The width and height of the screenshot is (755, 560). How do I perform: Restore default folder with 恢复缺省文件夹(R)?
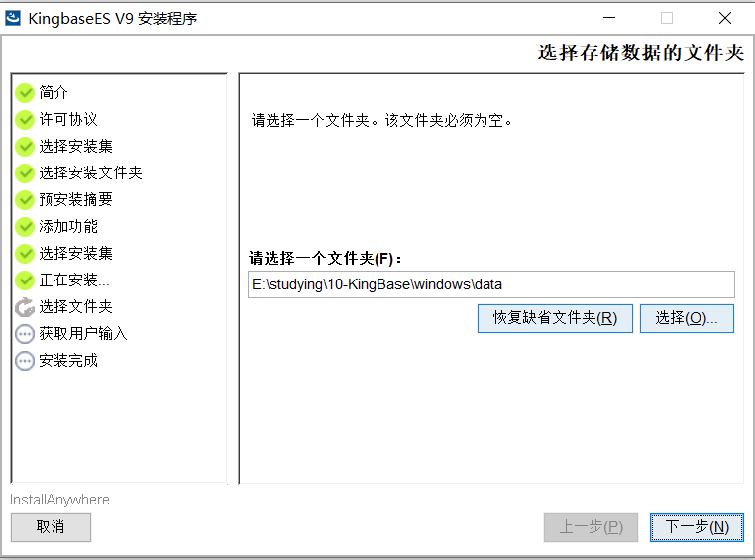555,318
